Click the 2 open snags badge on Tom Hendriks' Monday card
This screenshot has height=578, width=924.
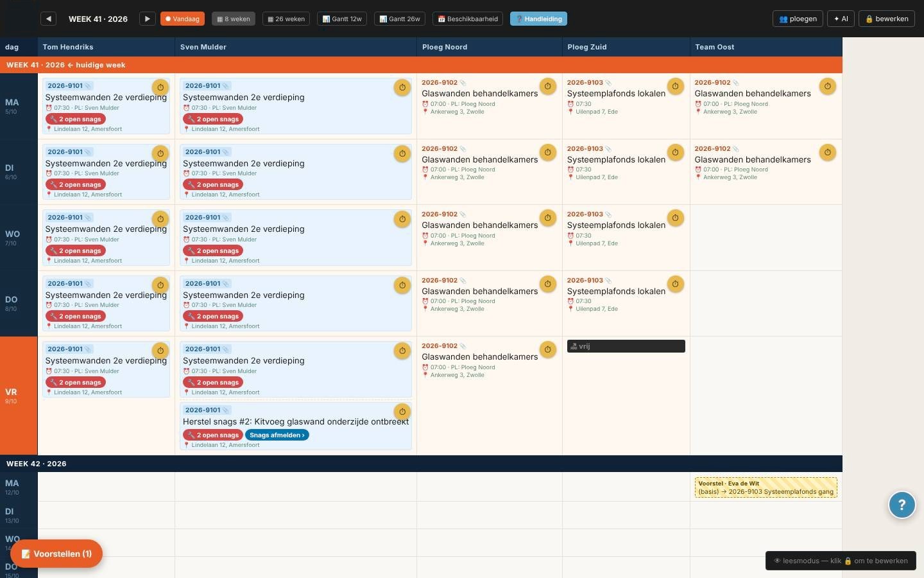(x=76, y=119)
